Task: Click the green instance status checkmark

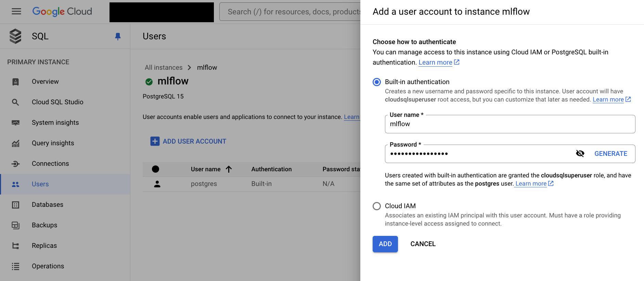Action: [149, 82]
